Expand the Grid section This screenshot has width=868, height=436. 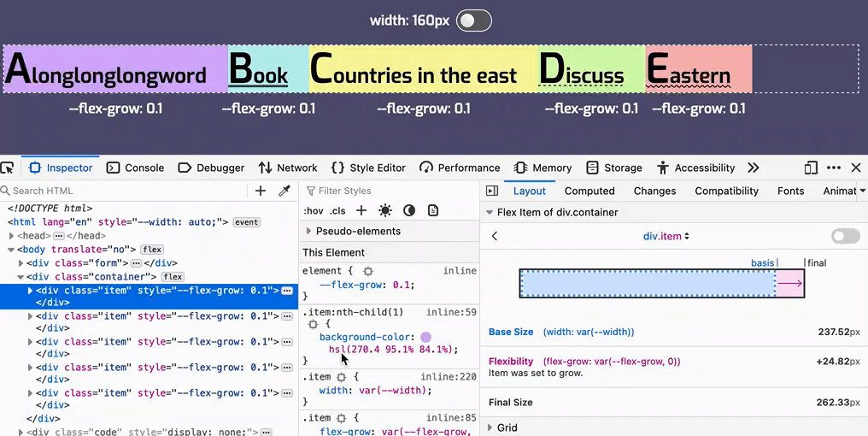490,427
